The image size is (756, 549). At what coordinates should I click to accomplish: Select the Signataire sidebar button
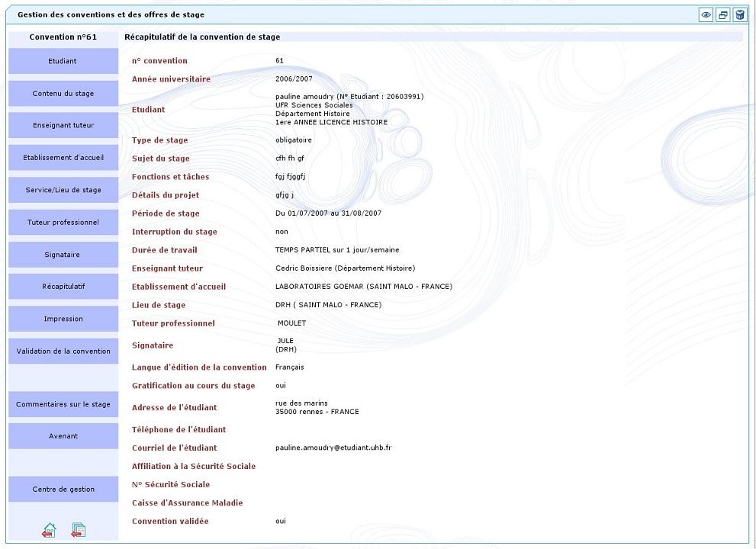(x=63, y=255)
